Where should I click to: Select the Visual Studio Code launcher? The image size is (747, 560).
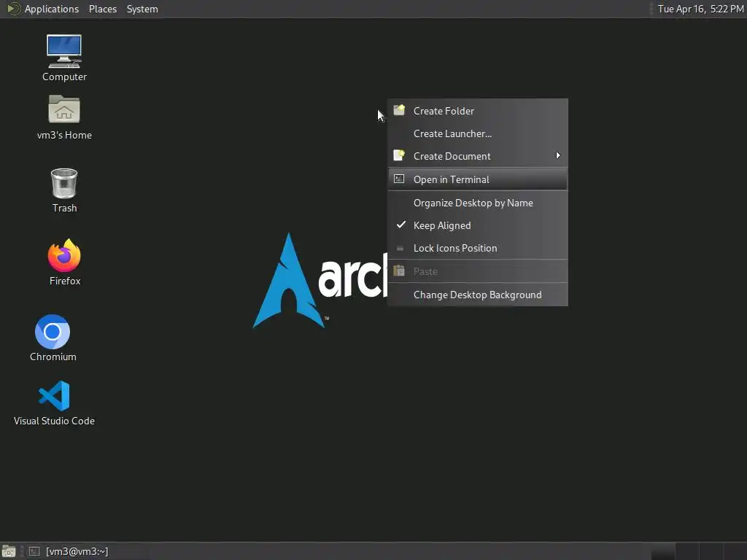coord(54,402)
